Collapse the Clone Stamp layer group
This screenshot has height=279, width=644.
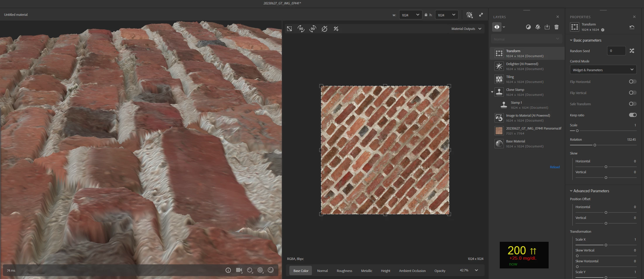(x=492, y=92)
